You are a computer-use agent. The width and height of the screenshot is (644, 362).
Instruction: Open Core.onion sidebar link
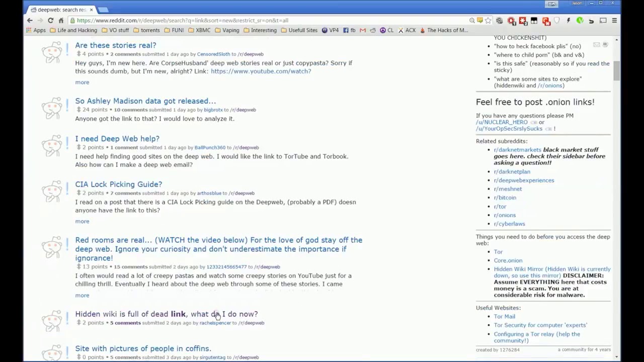tap(508, 260)
